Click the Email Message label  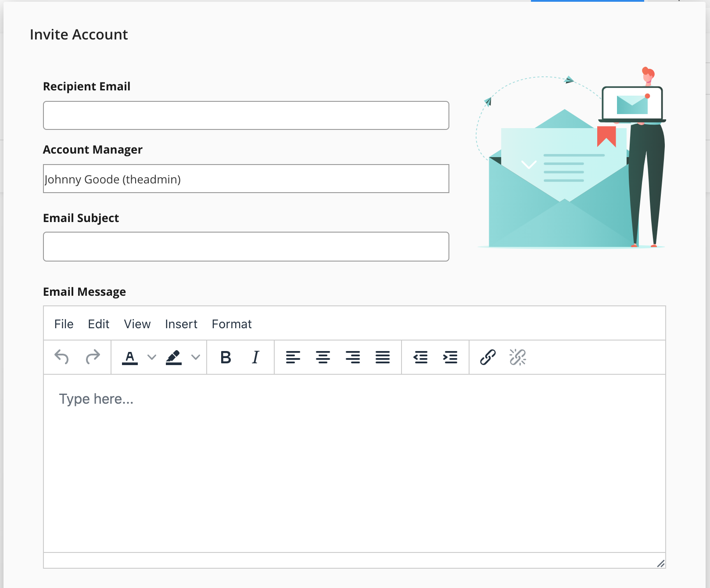pos(85,292)
